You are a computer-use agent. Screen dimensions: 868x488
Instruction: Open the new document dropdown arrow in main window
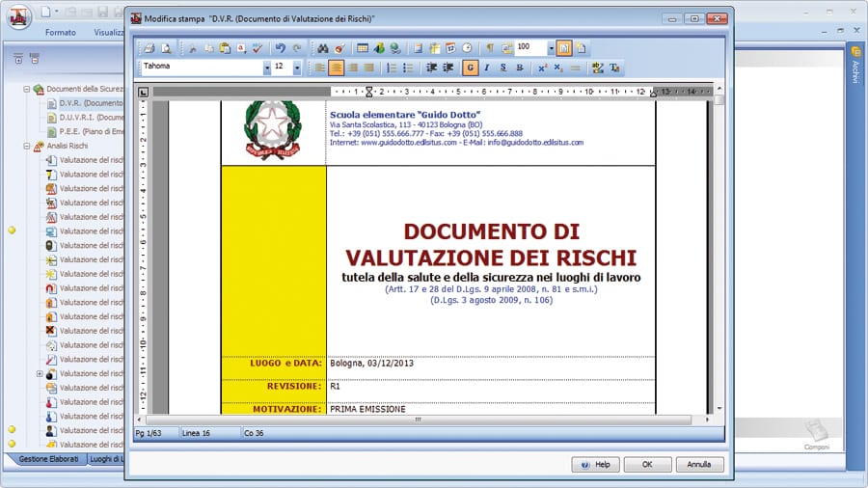(x=56, y=11)
